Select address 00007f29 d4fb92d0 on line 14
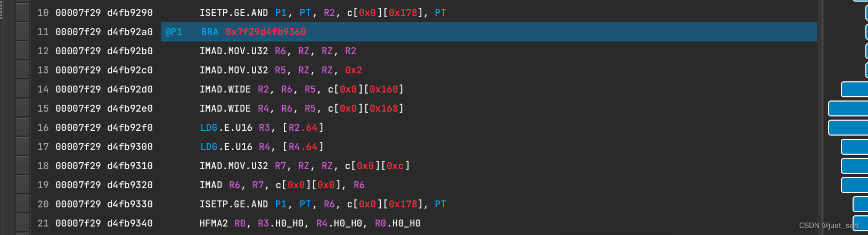The height and width of the screenshot is (235, 868). [x=104, y=89]
